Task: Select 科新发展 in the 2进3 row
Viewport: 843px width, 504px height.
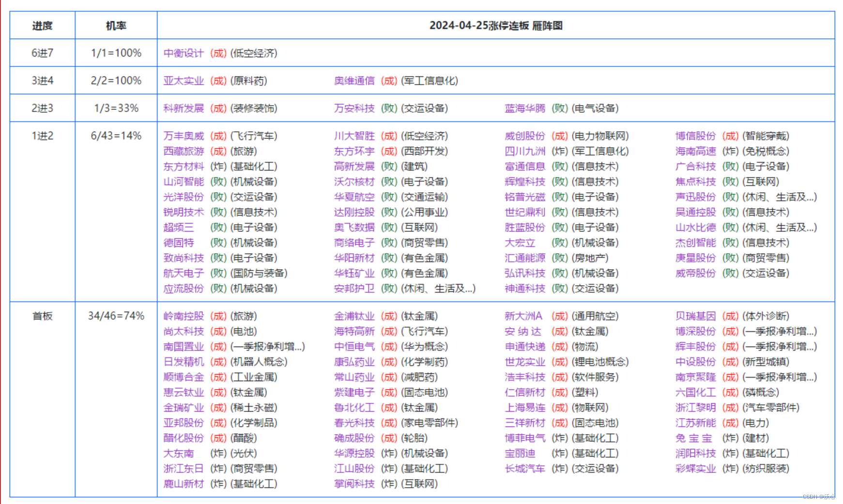Action: [184, 108]
